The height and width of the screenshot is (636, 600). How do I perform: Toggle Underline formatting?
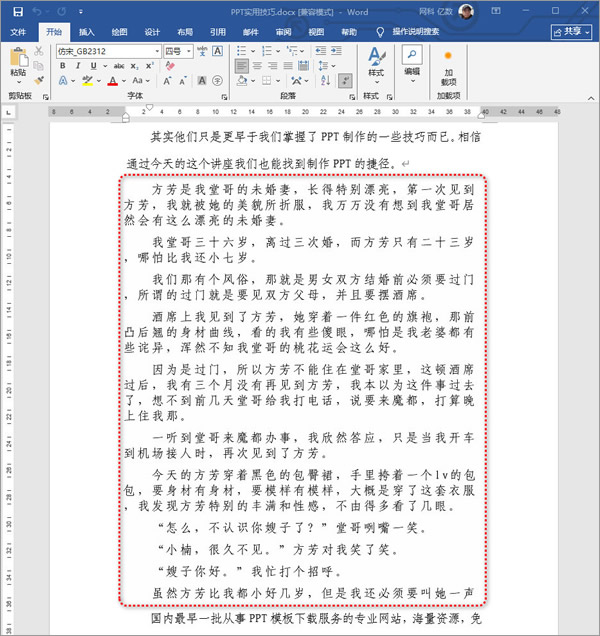point(94,66)
